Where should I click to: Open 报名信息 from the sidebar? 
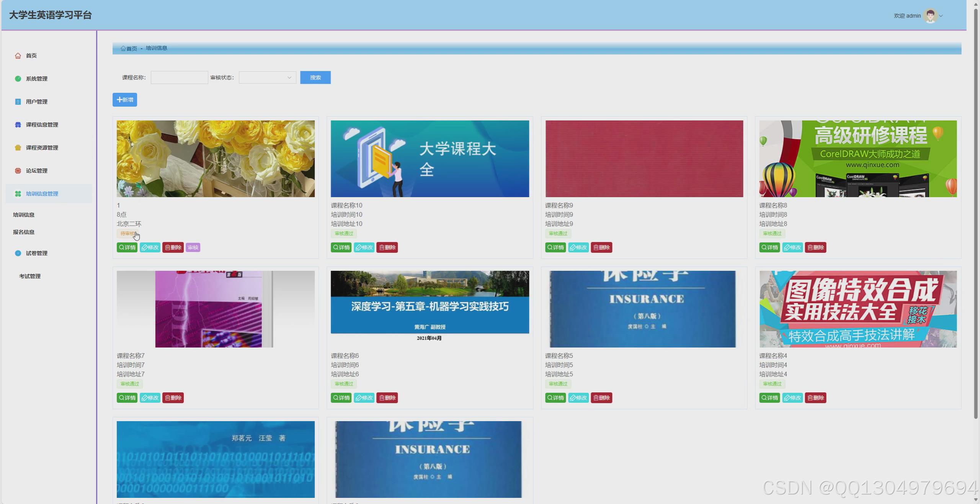23,232
